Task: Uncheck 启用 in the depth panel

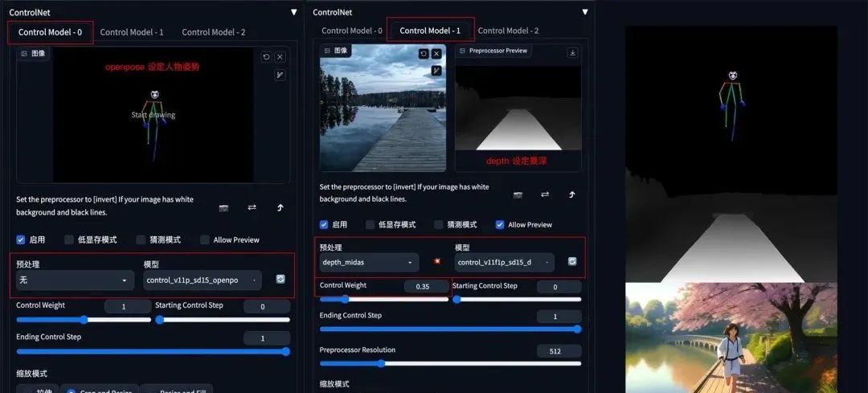Action: pos(325,225)
